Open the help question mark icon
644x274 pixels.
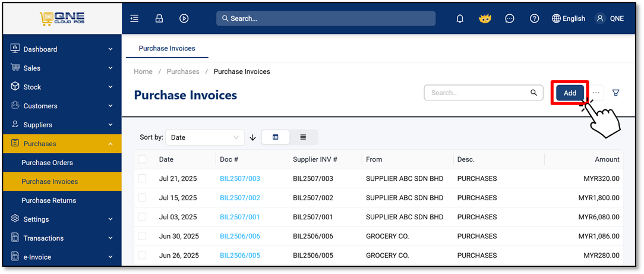pos(534,18)
